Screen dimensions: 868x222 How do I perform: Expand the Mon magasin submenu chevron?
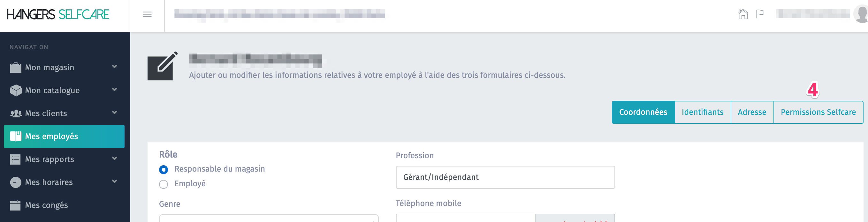pos(115,67)
